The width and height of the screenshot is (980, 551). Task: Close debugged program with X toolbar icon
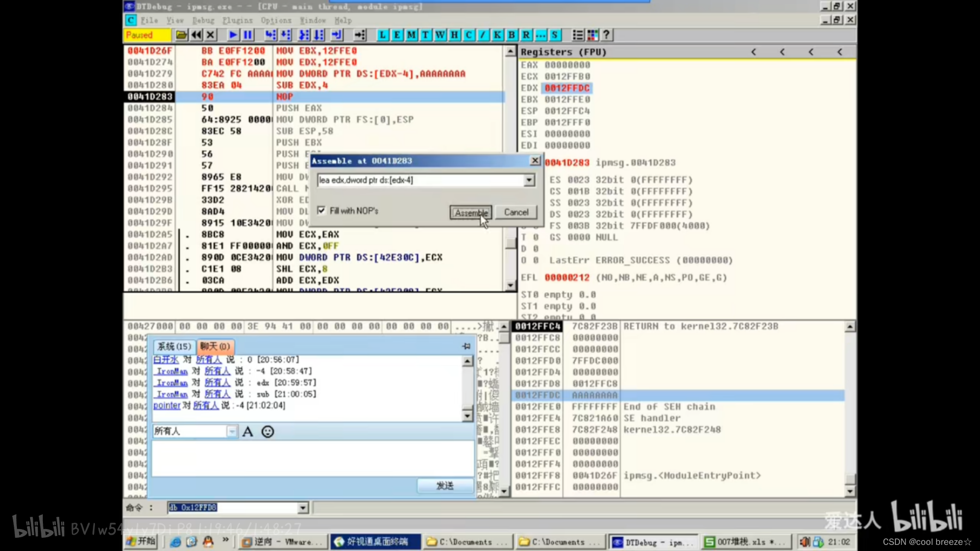coord(210,35)
